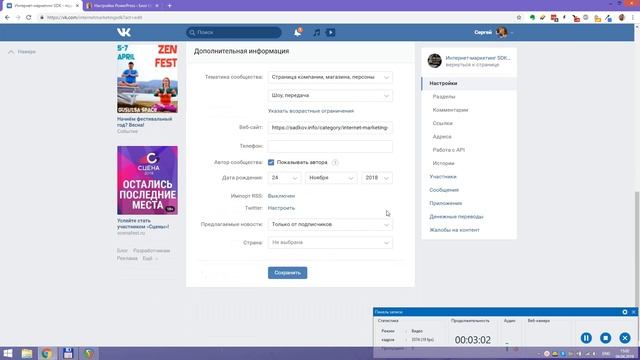Click вернуться к странице link

click(472, 65)
